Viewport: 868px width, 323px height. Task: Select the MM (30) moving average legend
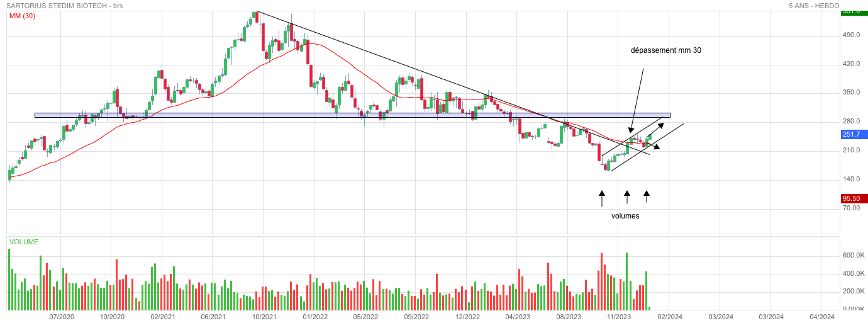22,16
